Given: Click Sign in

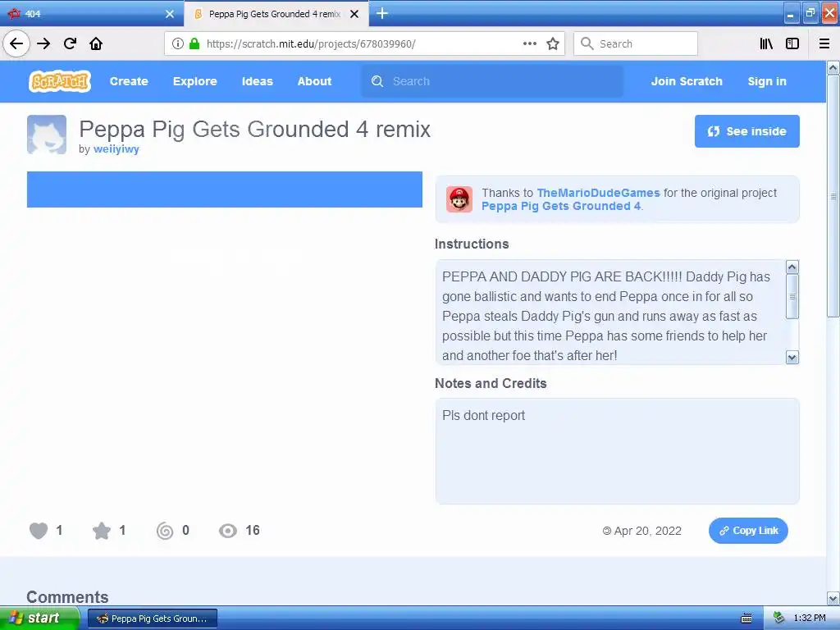Looking at the screenshot, I should coord(767,81).
